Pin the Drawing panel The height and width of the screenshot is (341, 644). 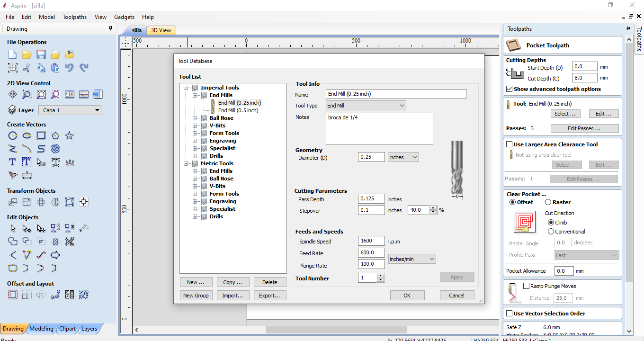pyautogui.click(x=110, y=28)
